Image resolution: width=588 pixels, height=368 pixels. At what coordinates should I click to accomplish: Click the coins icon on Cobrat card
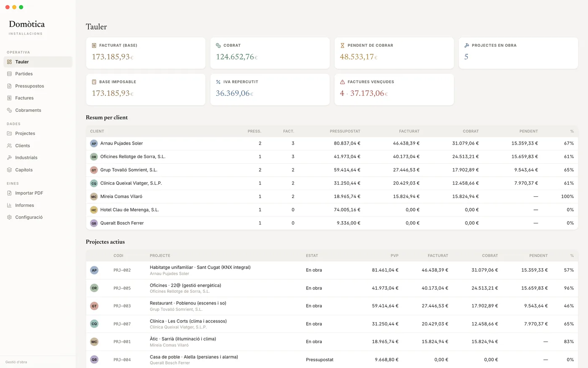pyautogui.click(x=218, y=45)
